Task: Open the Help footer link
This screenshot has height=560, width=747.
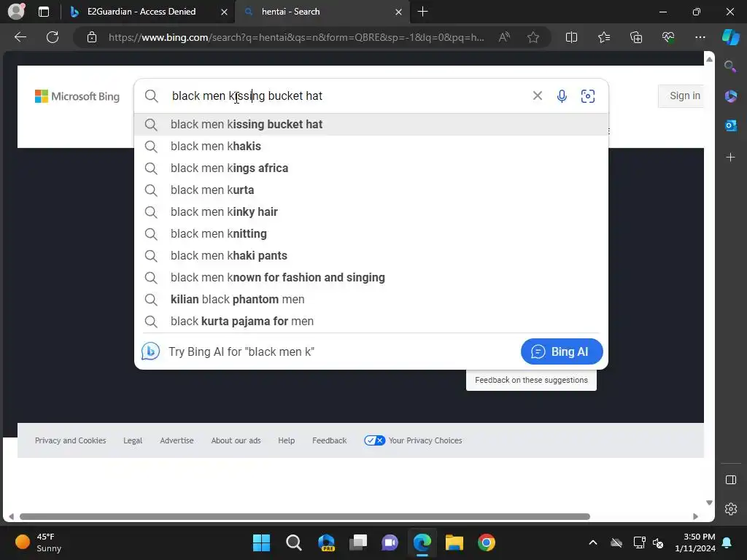Action: tap(286, 440)
